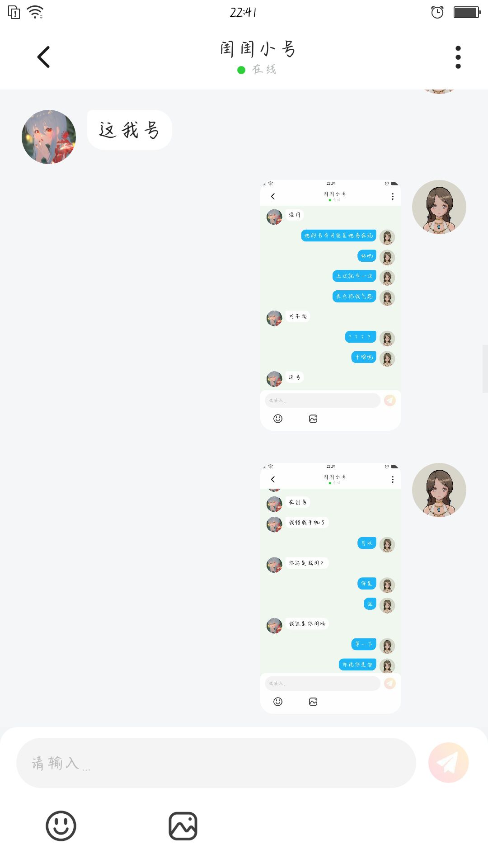The width and height of the screenshot is (488, 868).
Task: Tap the battery status icon
Action: (467, 12)
